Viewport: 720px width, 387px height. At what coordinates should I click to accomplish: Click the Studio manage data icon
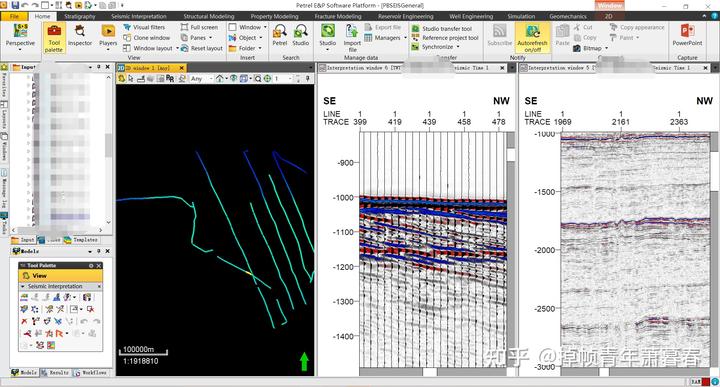pyautogui.click(x=327, y=36)
